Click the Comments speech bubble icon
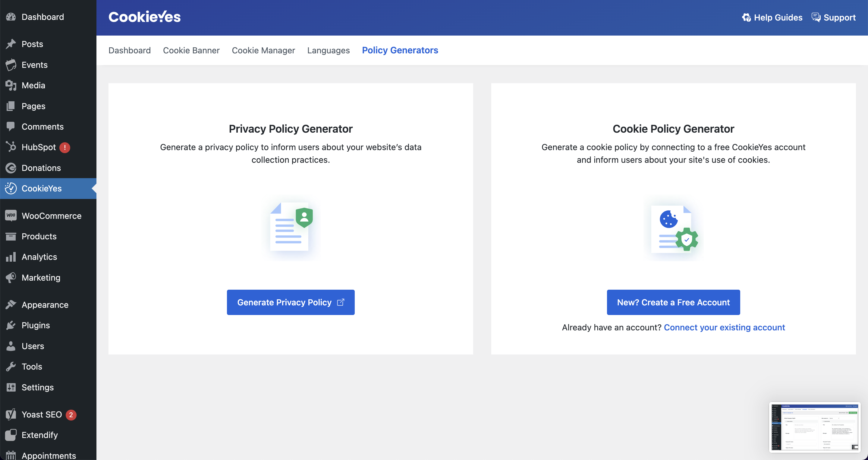This screenshot has height=460, width=868. (x=11, y=127)
